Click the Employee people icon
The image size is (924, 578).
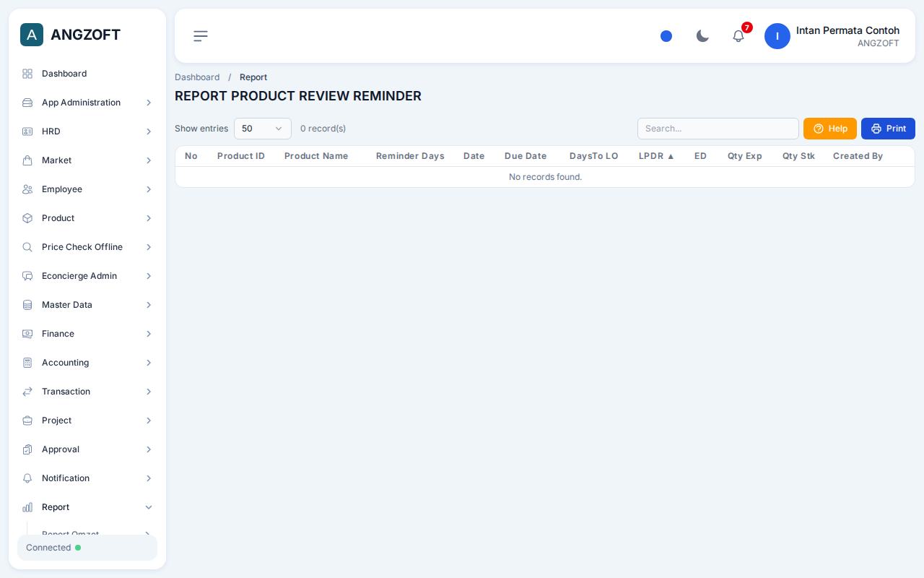(x=27, y=189)
